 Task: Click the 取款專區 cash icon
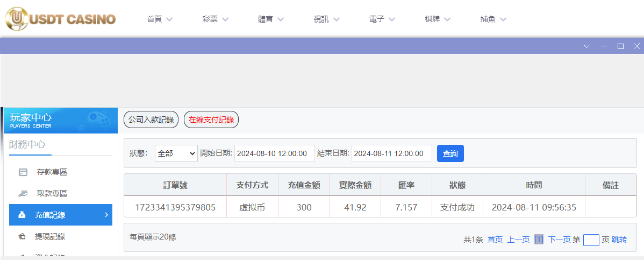tap(23, 194)
